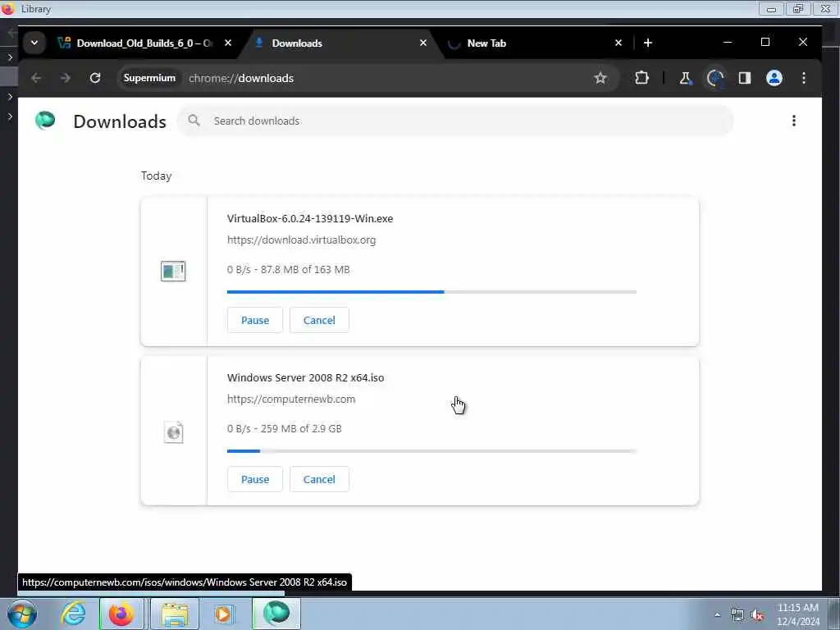Screen dimensions: 840x630
Task: Reload the downloads page
Action: (95, 78)
